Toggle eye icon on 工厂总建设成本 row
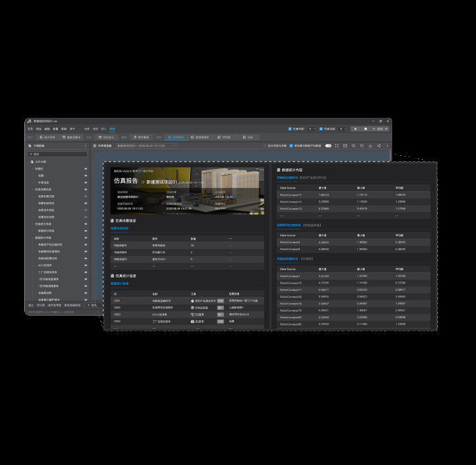This screenshot has height=465, width=476. pyautogui.click(x=86, y=272)
